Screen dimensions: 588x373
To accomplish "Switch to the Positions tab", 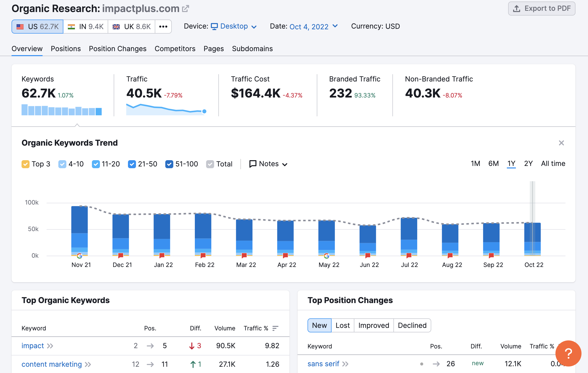I will [x=66, y=49].
